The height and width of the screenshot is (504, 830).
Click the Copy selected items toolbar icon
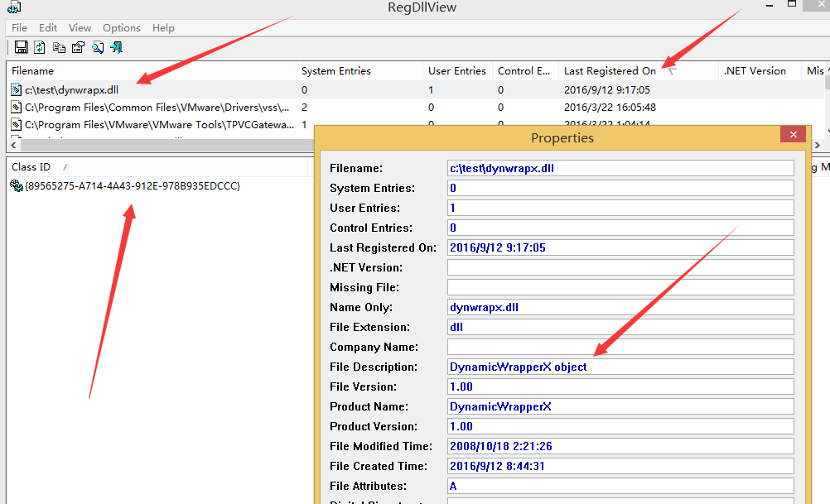pyautogui.click(x=59, y=48)
